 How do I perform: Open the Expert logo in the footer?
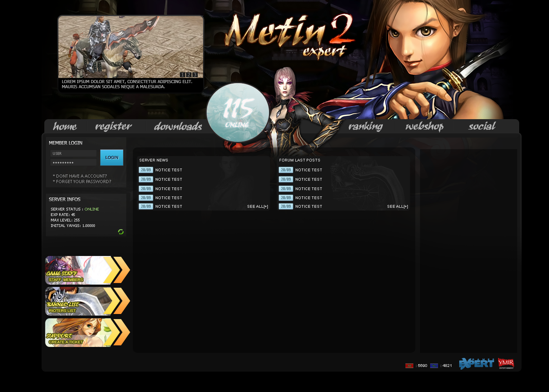click(x=476, y=363)
